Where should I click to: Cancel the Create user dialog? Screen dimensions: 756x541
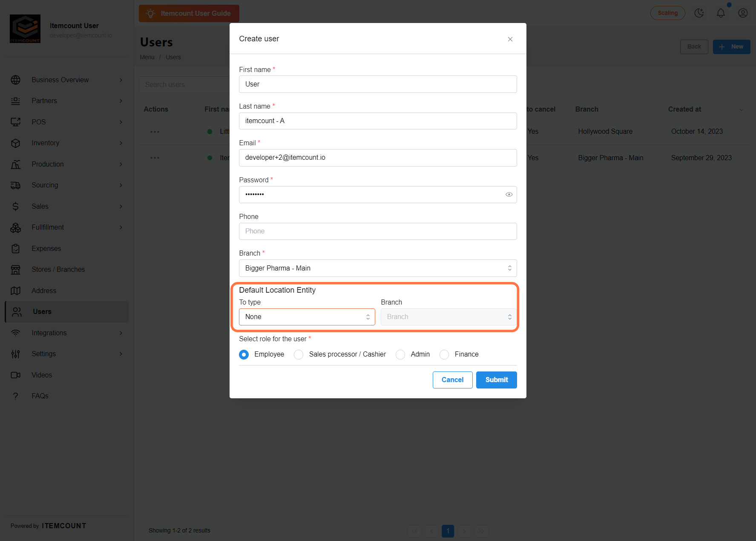point(453,380)
